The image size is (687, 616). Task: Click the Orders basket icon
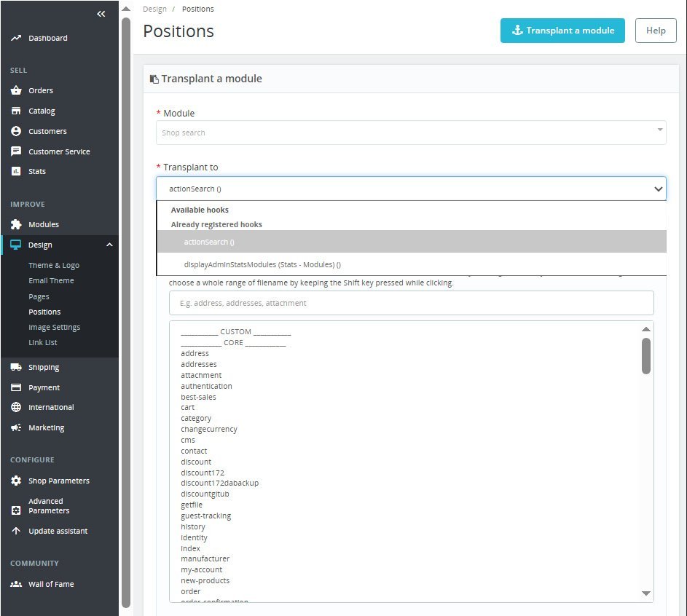point(16,90)
